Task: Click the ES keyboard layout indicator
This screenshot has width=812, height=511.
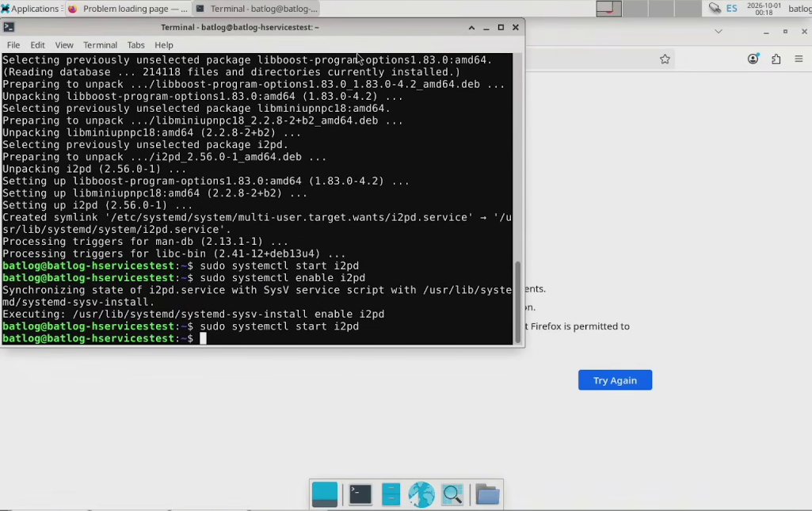Action: [x=731, y=8]
